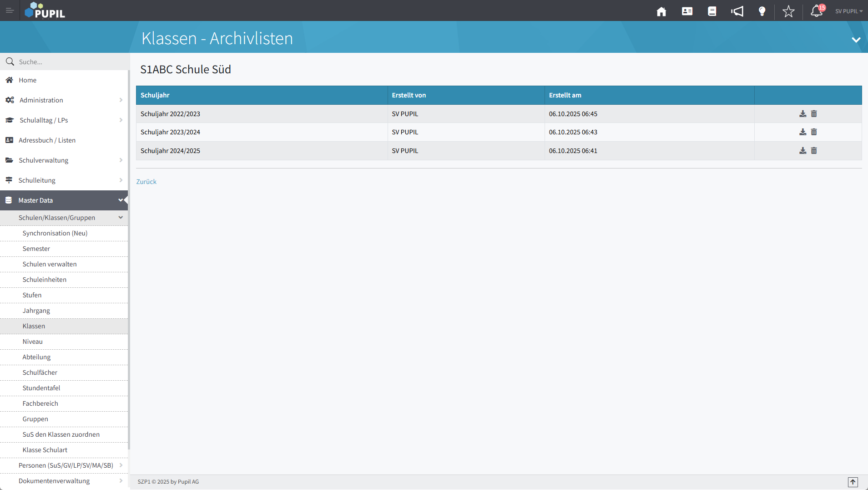Open favorites star icon

click(788, 11)
